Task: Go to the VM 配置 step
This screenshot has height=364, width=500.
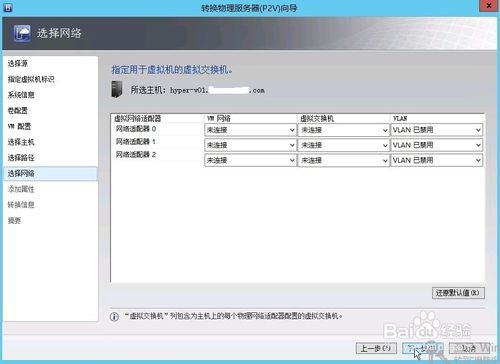Action: click(x=19, y=126)
